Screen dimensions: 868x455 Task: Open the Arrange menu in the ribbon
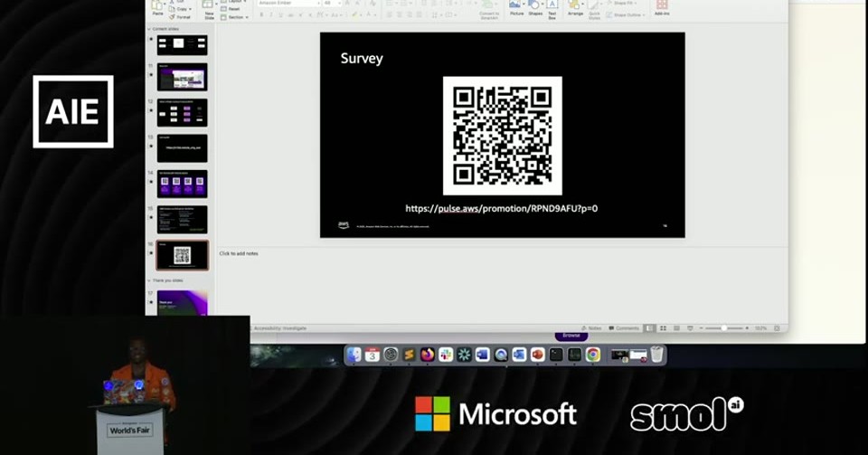(575, 7)
